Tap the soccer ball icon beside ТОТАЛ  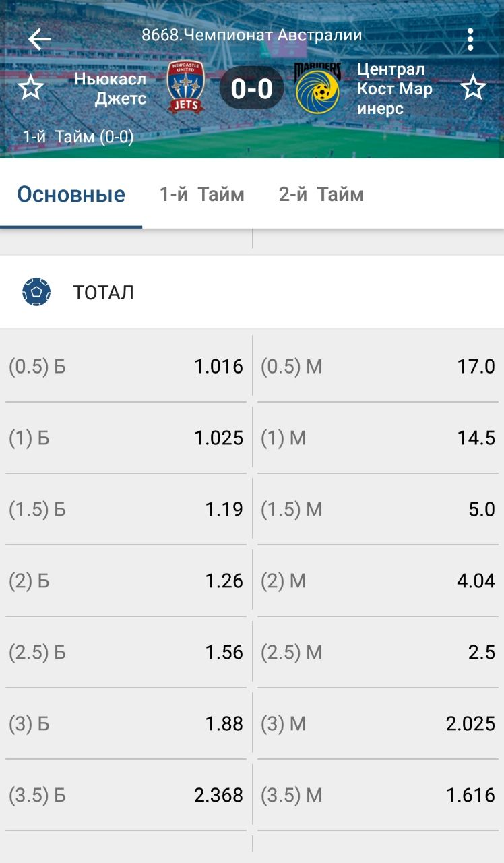click(36, 293)
